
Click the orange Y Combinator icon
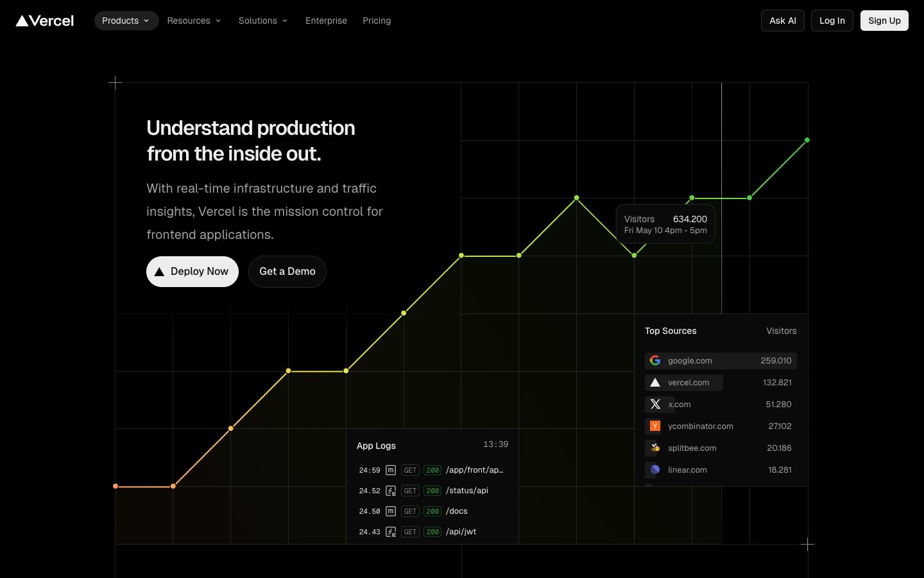654,426
